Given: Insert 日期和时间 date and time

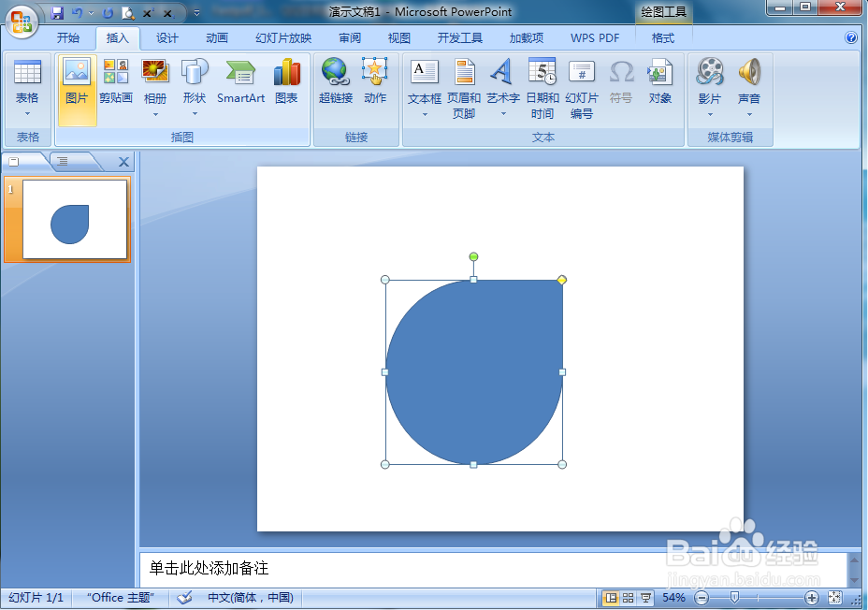Looking at the screenshot, I should coord(542,89).
